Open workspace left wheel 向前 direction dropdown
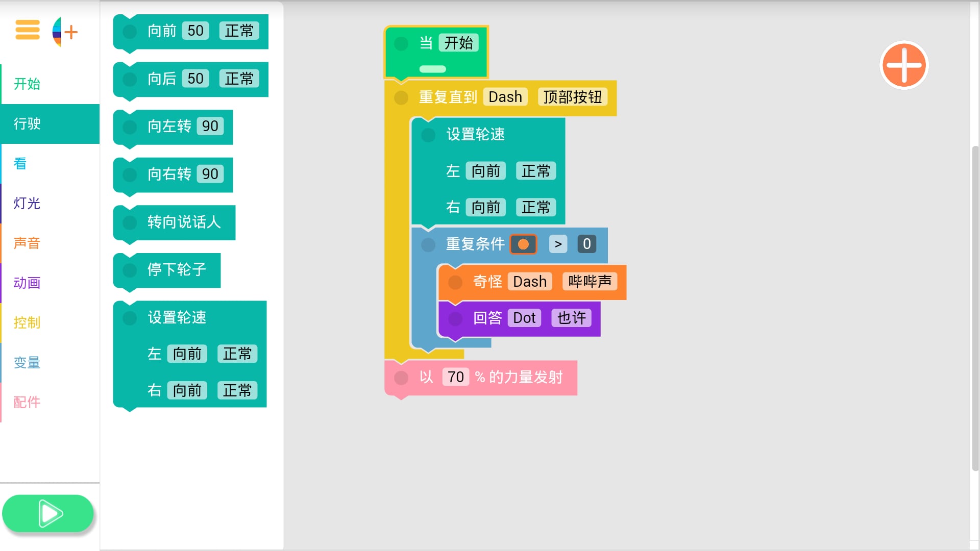Viewport: 980px width, 551px height. 485,171
